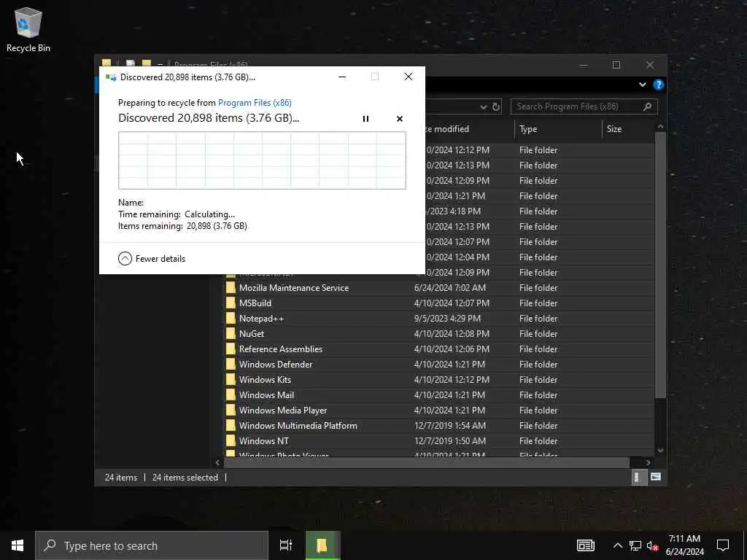
Task: Click the Windows Kits folder icon
Action: [x=231, y=379]
